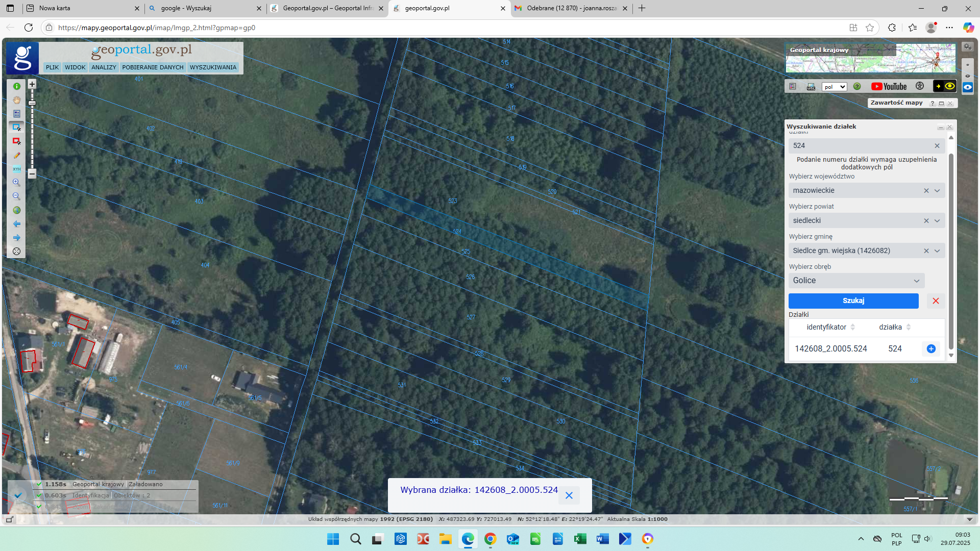Go to previous map view arrow

[x=16, y=224]
